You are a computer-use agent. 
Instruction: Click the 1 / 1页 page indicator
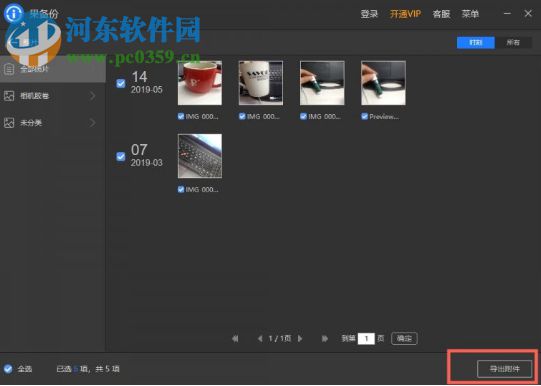280,338
